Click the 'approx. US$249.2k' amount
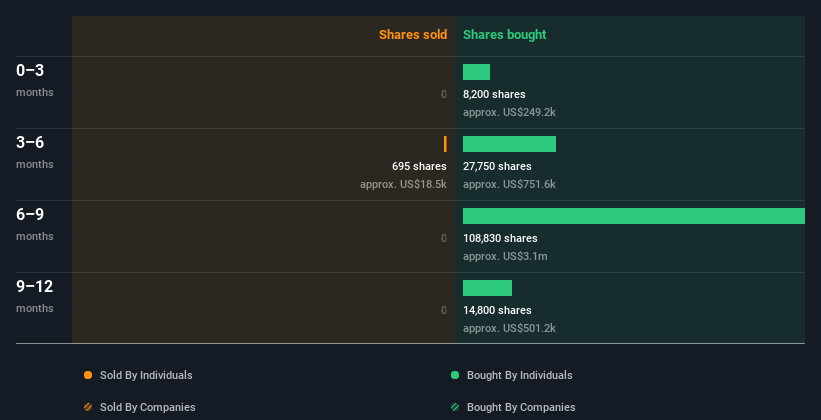821x420 pixels. pos(509,113)
